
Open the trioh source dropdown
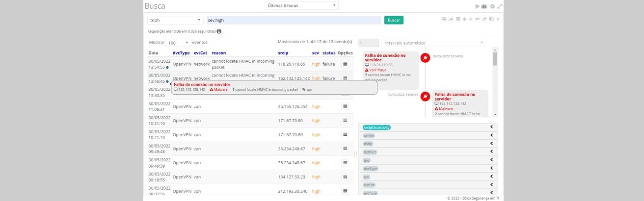point(175,20)
